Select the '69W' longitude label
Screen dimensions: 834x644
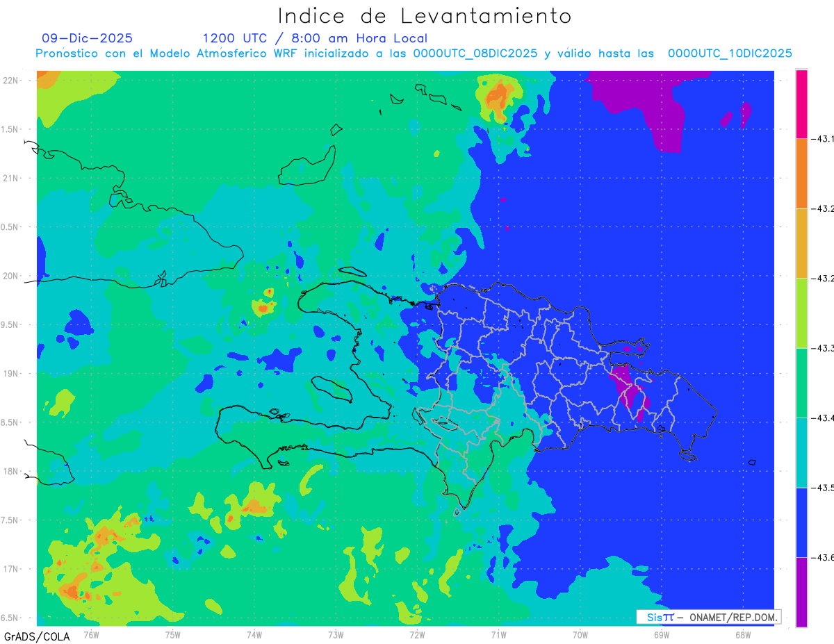661,634
